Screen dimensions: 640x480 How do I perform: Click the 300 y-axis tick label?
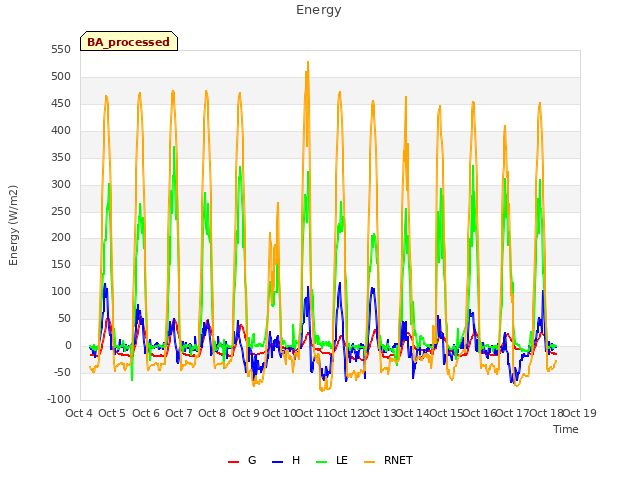point(61,184)
